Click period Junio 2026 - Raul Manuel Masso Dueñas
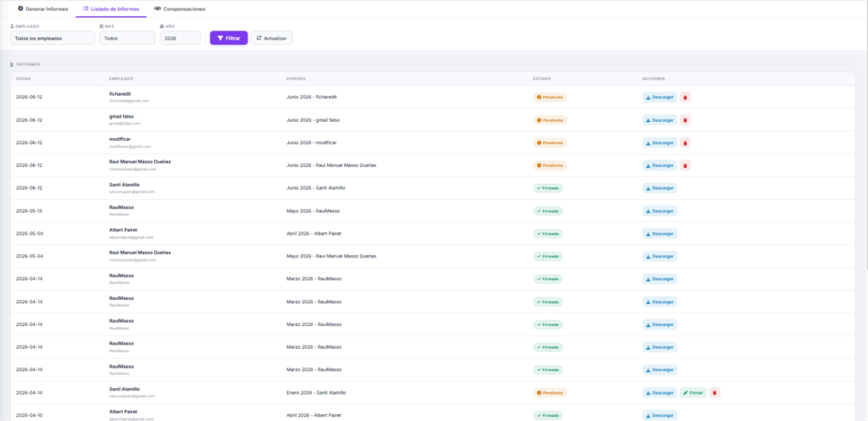868x421 pixels. pyautogui.click(x=331, y=165)
